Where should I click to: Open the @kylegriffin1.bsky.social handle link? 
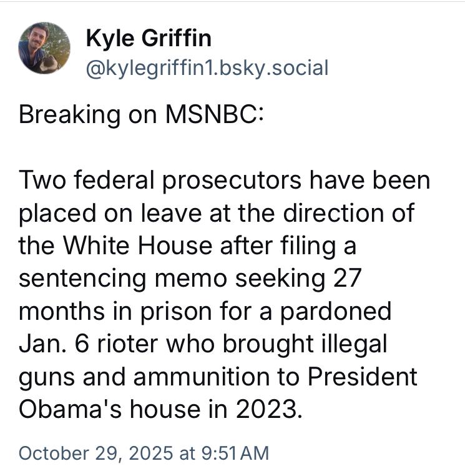(x=207, y=67)
